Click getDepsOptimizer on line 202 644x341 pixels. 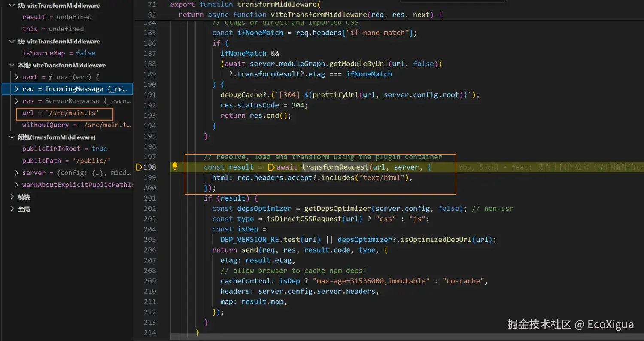click(x=337, y=208)
